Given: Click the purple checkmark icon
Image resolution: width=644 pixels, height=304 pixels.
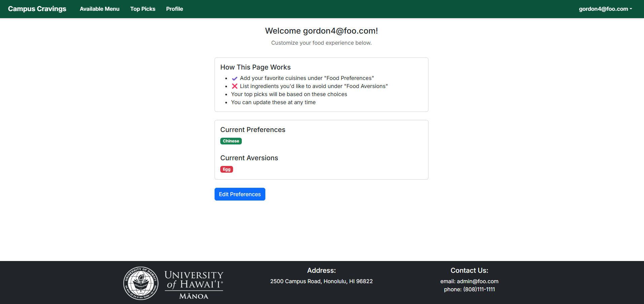Looking at the screenshot, I should (235, 78).
